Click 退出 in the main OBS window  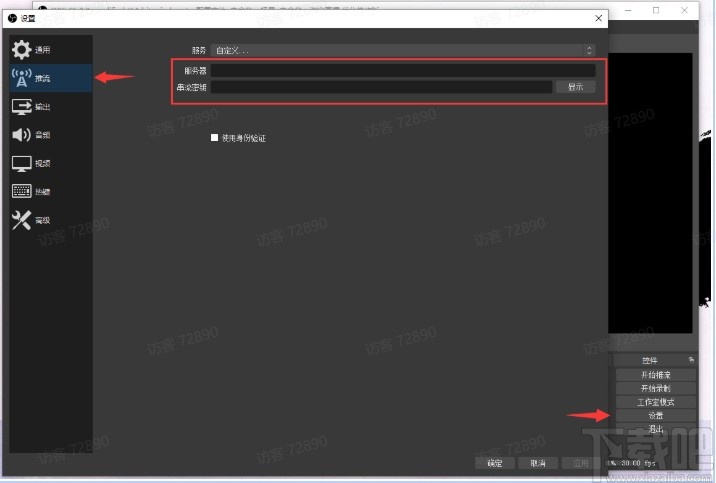tap(656, 429)
